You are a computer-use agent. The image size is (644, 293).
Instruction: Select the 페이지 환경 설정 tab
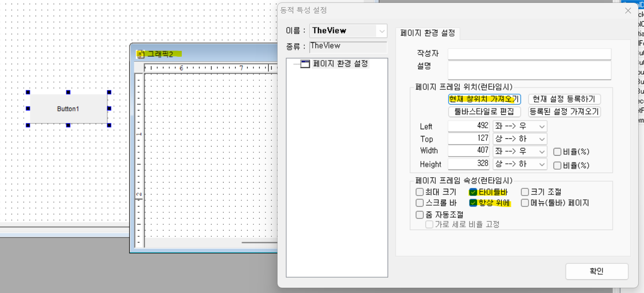[x=428, y=34]
